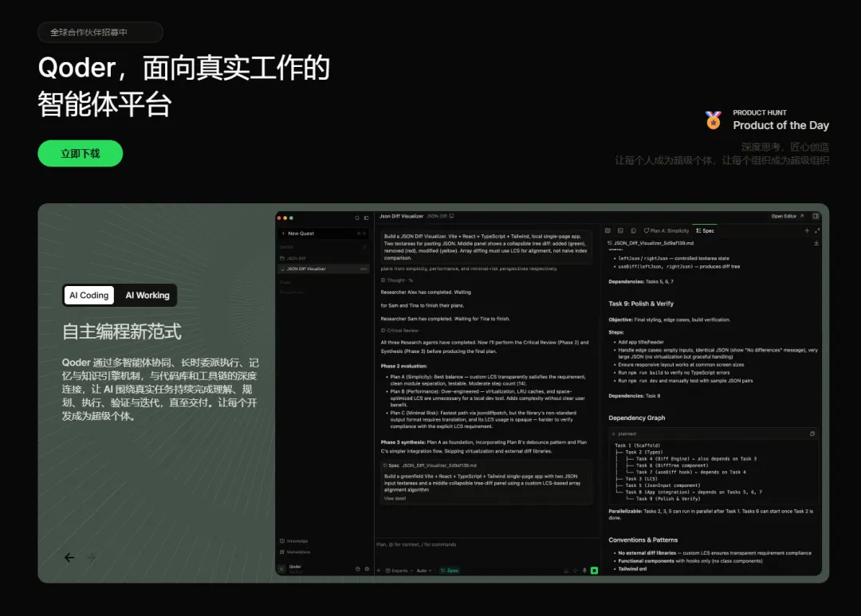Open Marketplace in the sidebar
Screen dimensions: 861x616
(x=296, y=552)
